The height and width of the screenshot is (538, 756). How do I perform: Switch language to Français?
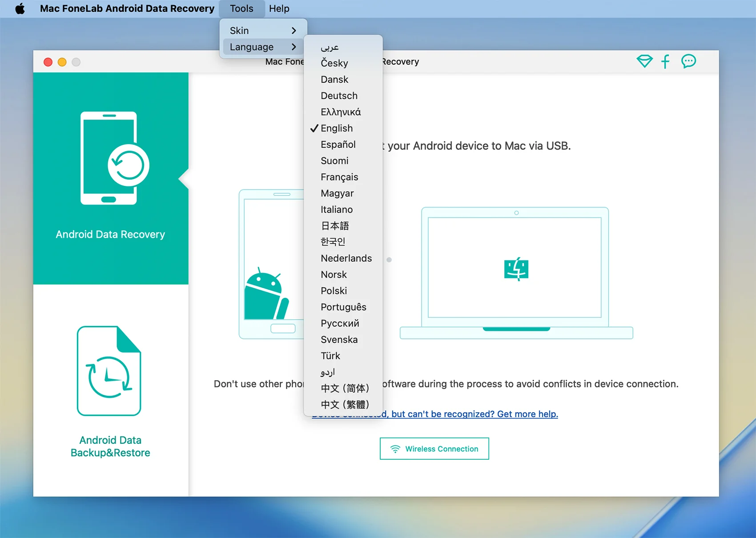click(x=339, y=177)
